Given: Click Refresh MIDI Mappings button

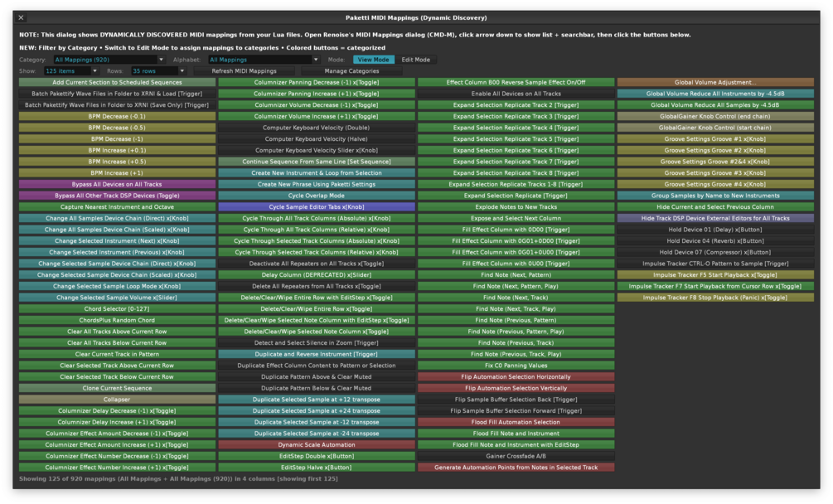Looking at the screenshot, I should pyautogui.click(x=244, y=70).
